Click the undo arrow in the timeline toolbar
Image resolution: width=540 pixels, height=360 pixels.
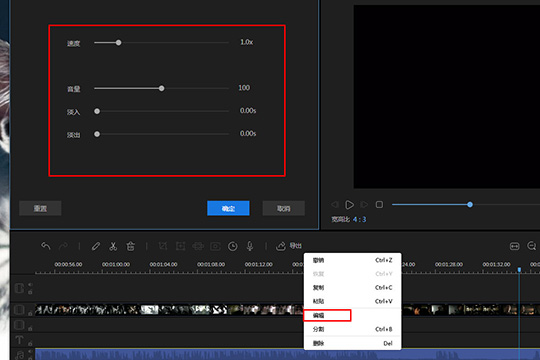pos(46,246)
